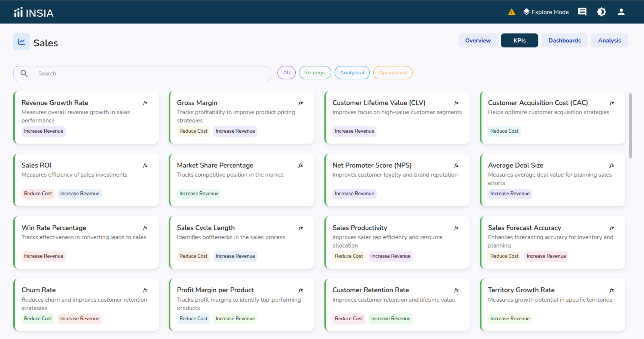Click Increase Revenue tag on Revenue Growth Rate
This screenshot has width=644, height=339.
click(43, 131)
